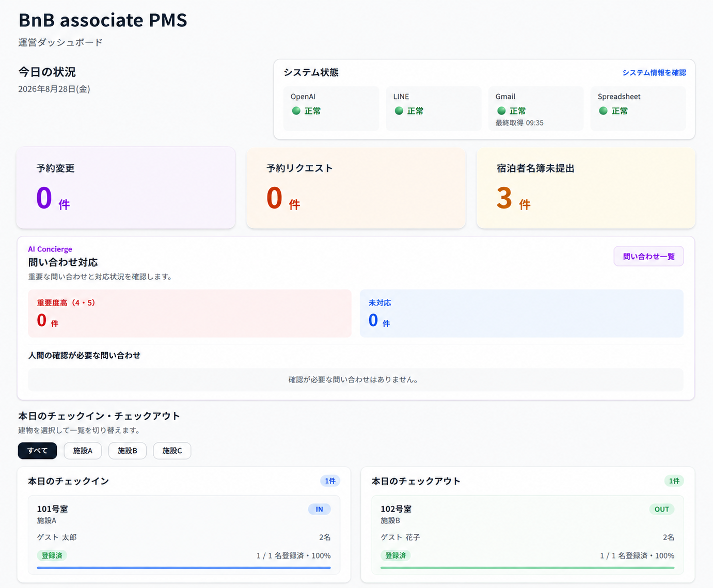Click the Gmail green status dot
Screen dimensions: 713x588
pyautogui.click(x=501, y=111)
